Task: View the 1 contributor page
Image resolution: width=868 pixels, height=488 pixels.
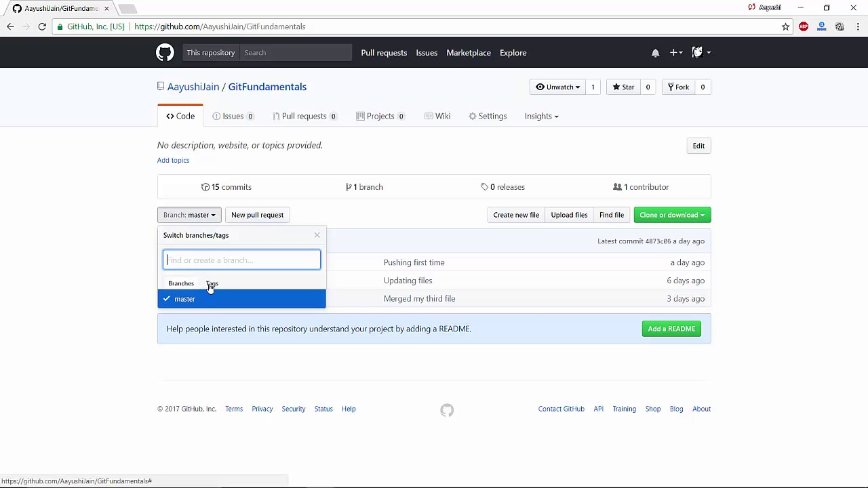Action: (x=641, y=187)
